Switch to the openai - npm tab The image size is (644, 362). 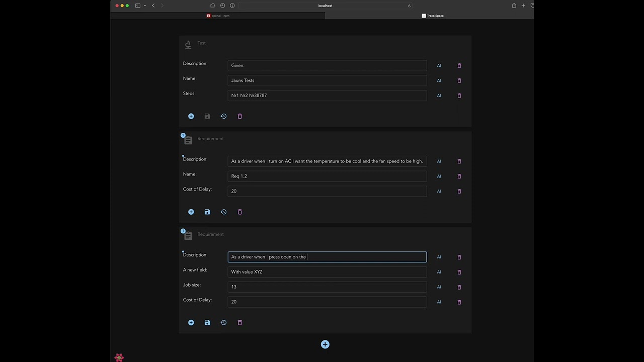pyautogui.click(x=218, y=16)
